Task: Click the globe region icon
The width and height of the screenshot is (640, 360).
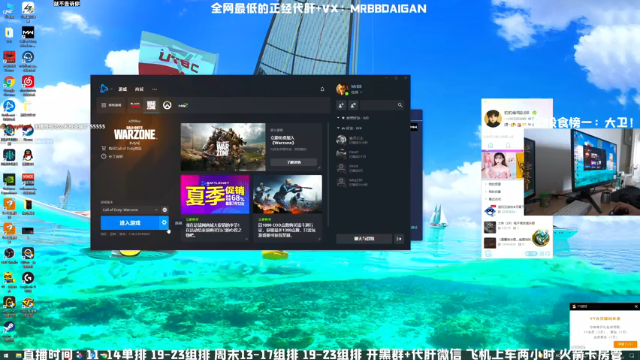Action: [x=164, y=210]
